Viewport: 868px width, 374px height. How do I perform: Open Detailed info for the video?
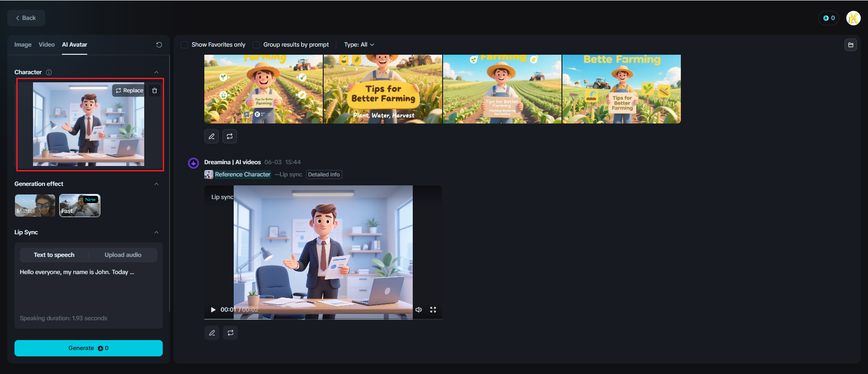324,175
